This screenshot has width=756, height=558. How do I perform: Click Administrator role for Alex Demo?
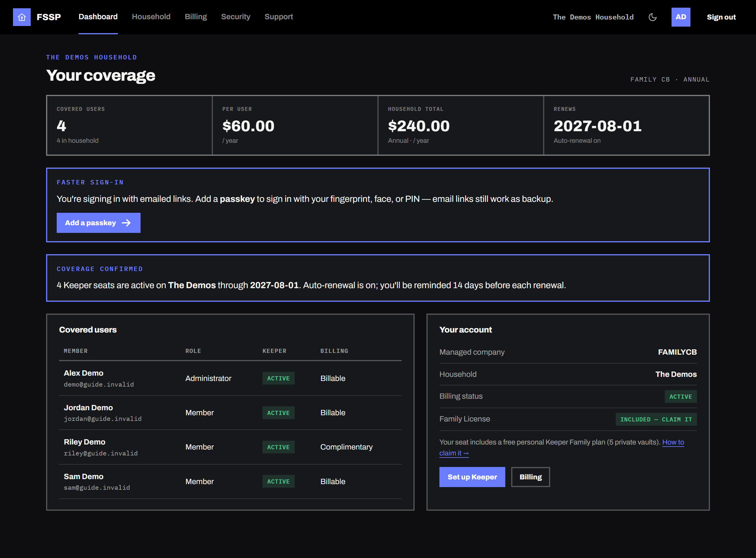208,378
